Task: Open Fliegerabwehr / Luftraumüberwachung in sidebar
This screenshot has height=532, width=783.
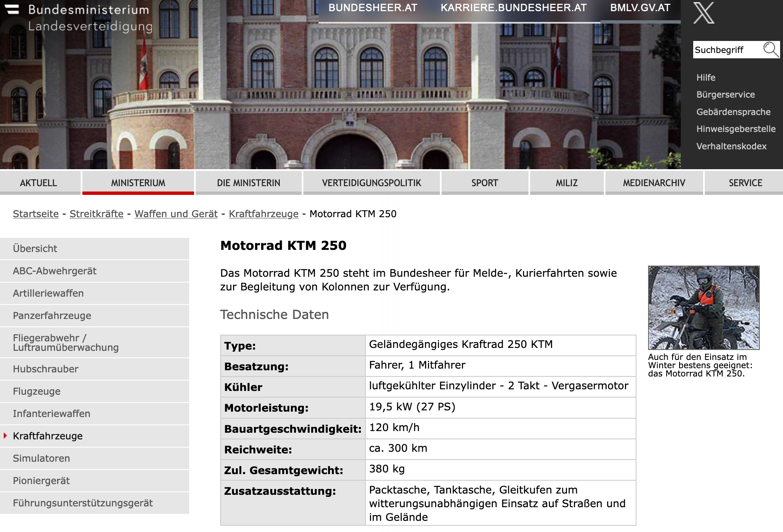Action: [x=94, y=343]
